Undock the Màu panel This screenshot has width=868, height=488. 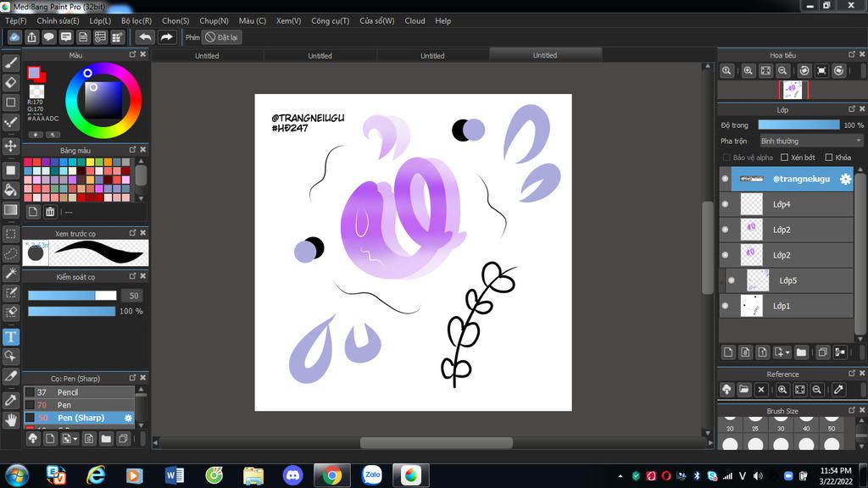[x=132, y=54]
